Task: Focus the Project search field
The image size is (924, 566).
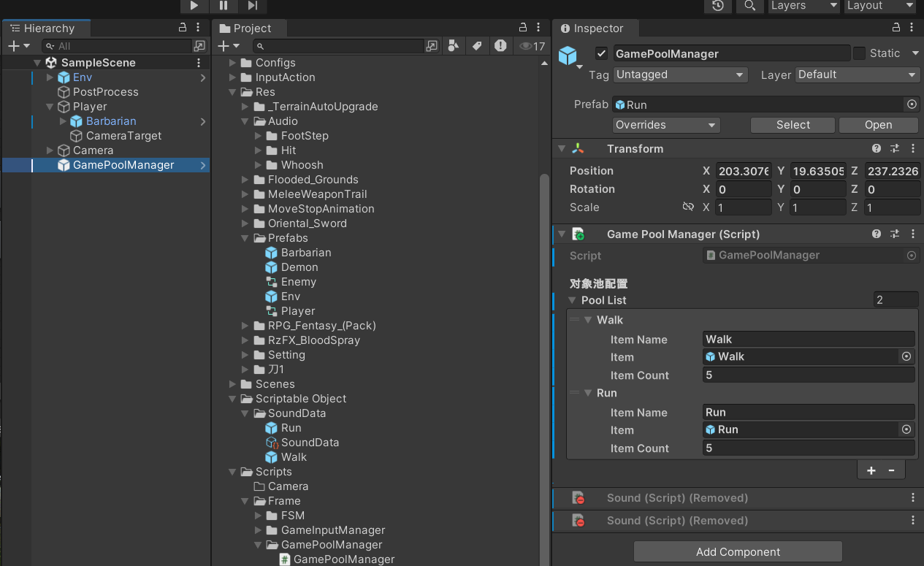Action: click(x=338, y=46)
